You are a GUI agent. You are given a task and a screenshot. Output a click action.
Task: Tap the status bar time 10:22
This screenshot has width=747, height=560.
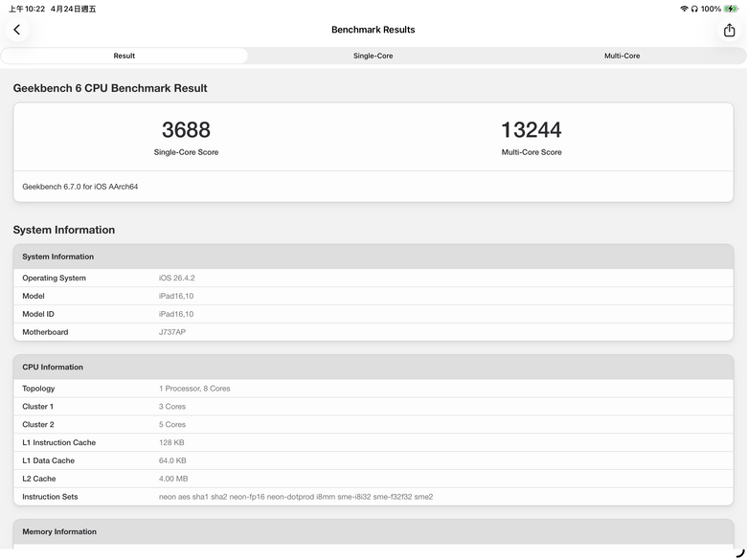pyautogui.click(x=27, y=9)
